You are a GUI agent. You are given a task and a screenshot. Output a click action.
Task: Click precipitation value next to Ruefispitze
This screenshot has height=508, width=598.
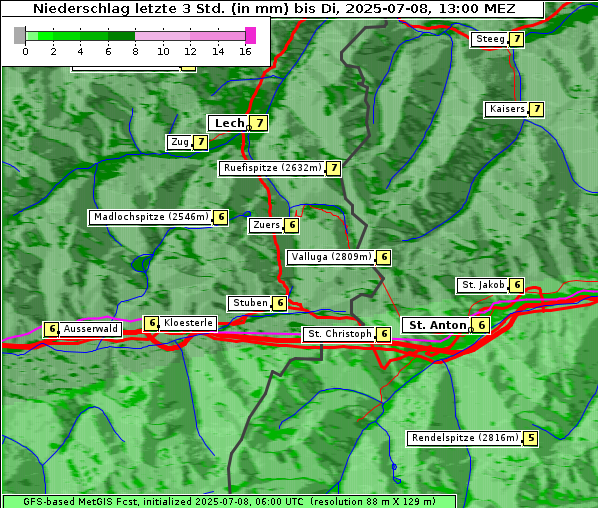[334, 168]
